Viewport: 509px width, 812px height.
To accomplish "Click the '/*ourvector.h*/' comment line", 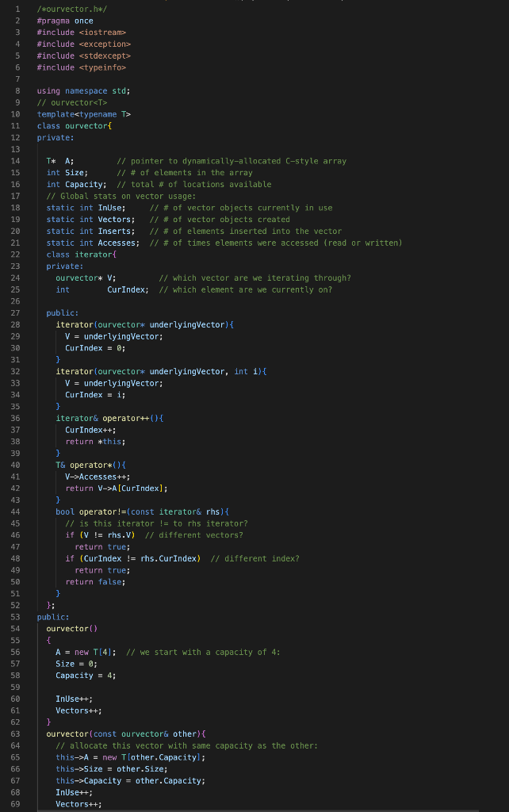I will click(x=72, y=9).
